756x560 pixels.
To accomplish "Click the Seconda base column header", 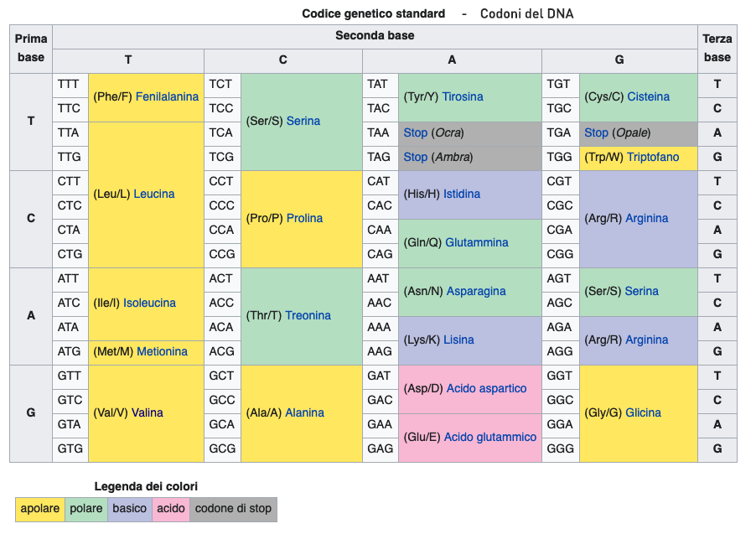I will [375, 36].
